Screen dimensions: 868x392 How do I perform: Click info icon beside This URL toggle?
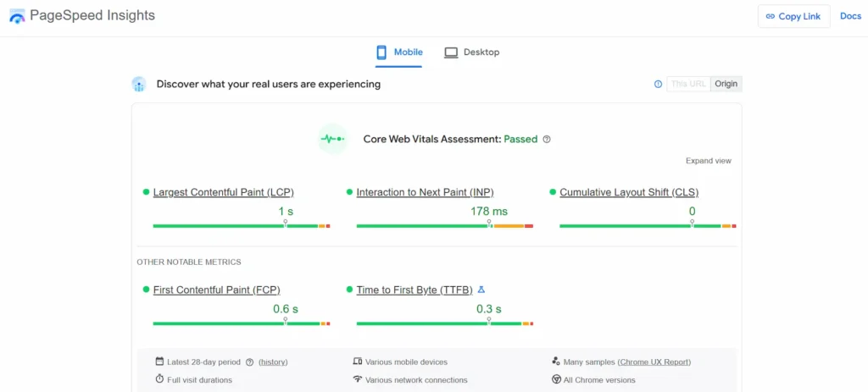coord(658,84)
